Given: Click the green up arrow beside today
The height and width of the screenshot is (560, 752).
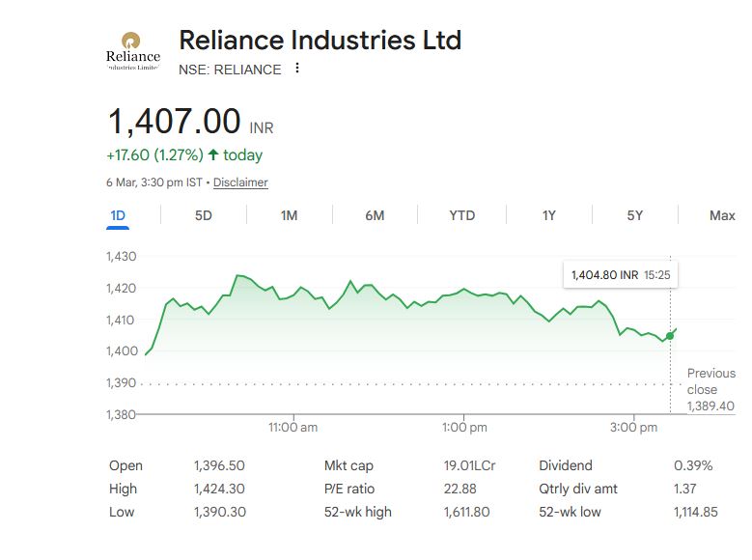Looking at the screenshot, I should (x=213, y=154).
